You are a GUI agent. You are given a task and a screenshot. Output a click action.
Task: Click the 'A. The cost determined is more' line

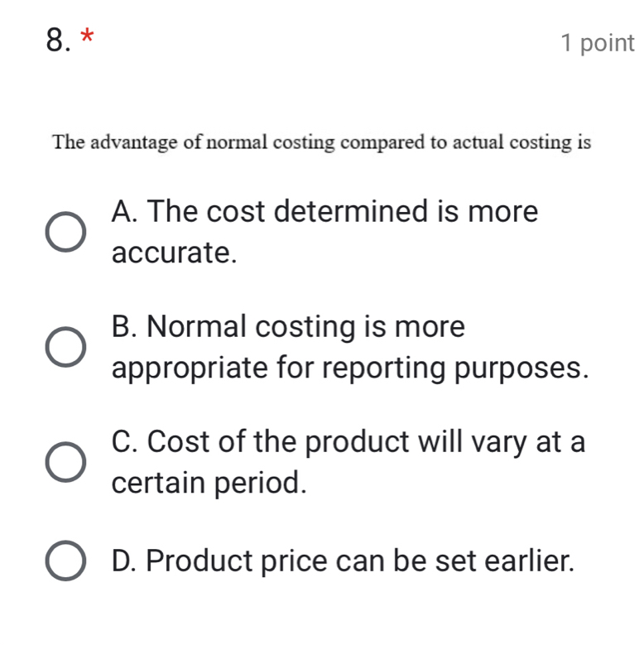tap(324, 212)
